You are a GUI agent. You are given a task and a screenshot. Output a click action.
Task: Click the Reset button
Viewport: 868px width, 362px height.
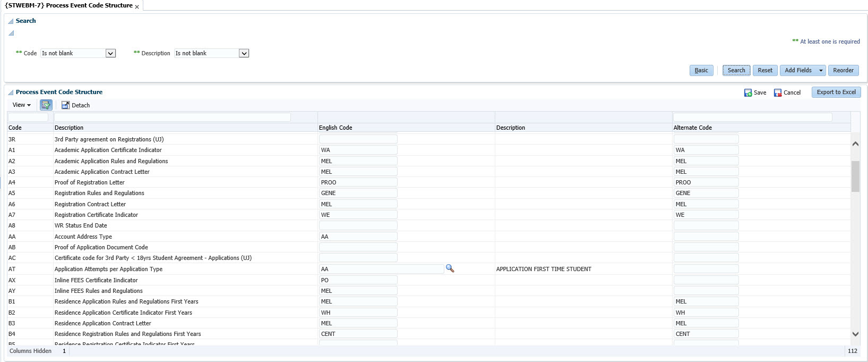[x=765, y=70]
